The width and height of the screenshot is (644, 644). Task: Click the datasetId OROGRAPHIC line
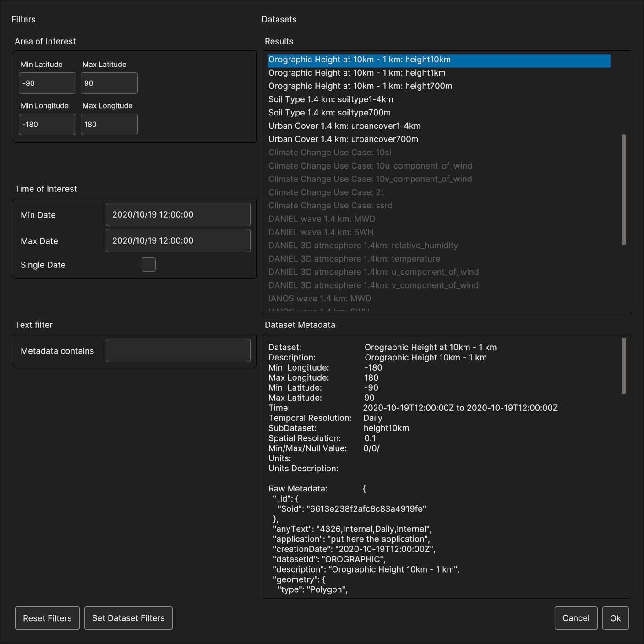point(329,559)
